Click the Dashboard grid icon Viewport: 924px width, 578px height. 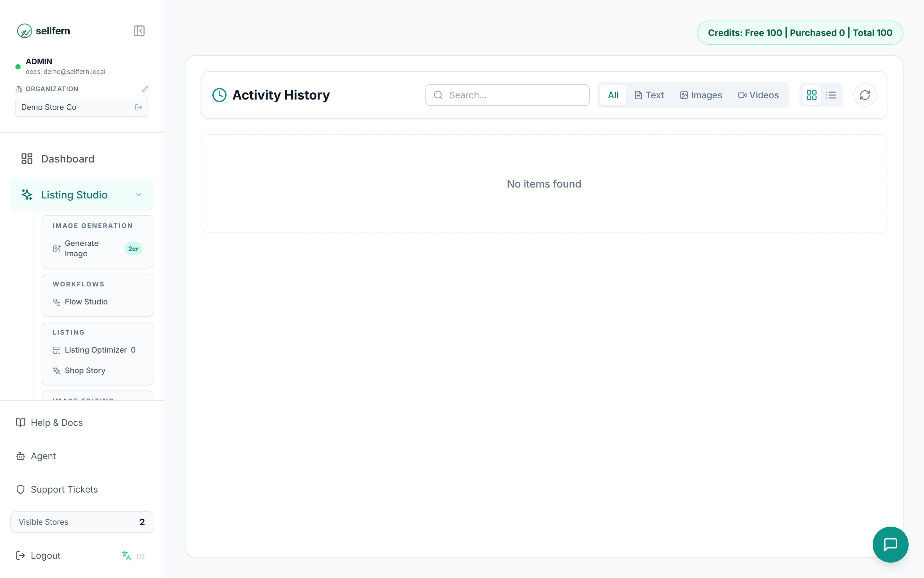click(x=27, y=159)
